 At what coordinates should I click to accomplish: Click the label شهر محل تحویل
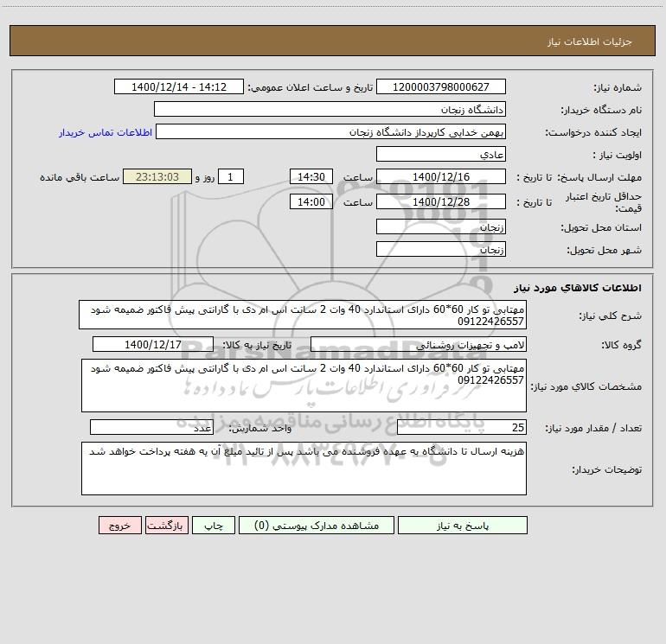[x=605, y=250]
